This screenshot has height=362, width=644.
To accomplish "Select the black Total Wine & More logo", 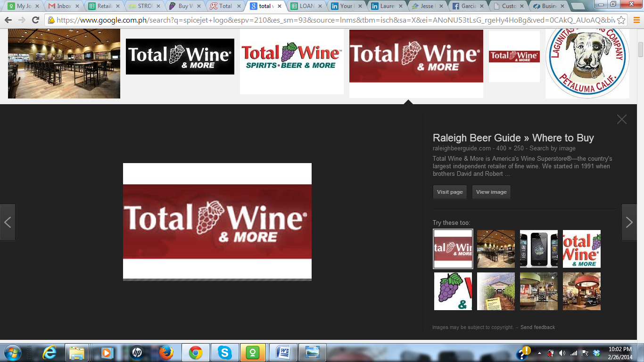I will [180, 57].
